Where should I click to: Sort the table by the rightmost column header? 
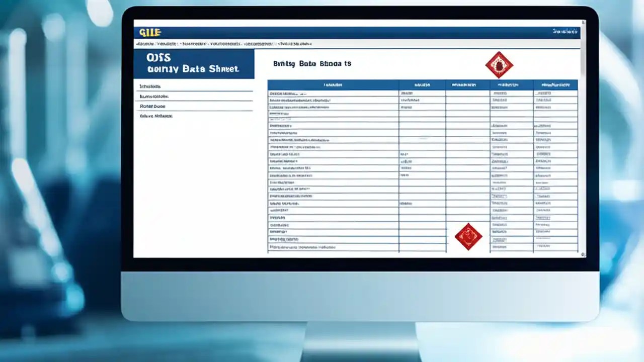555,84
